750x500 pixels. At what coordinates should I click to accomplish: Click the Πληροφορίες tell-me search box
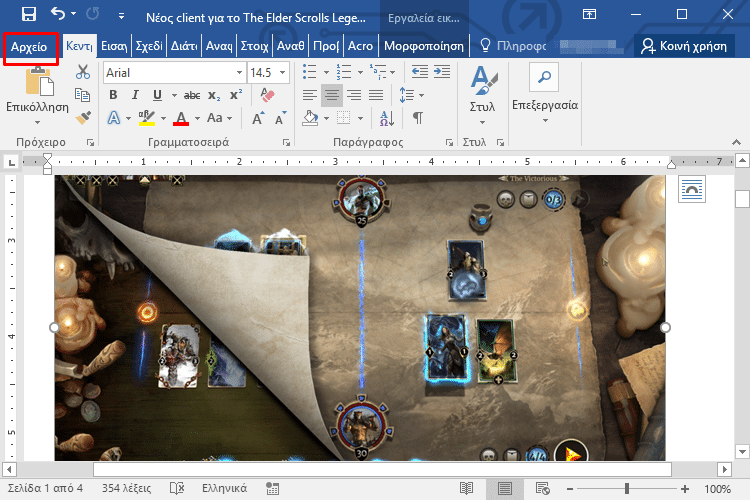pos(513,46)
